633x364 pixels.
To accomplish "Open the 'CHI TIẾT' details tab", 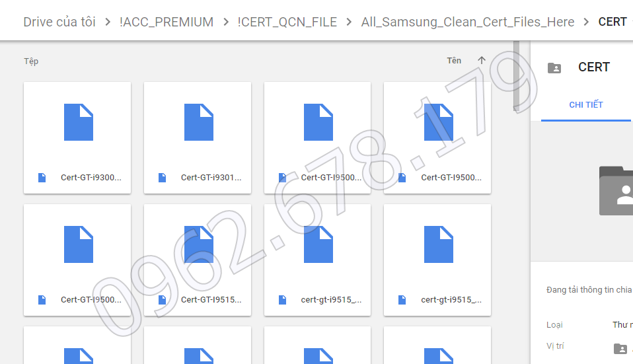I will coord(586,105).
